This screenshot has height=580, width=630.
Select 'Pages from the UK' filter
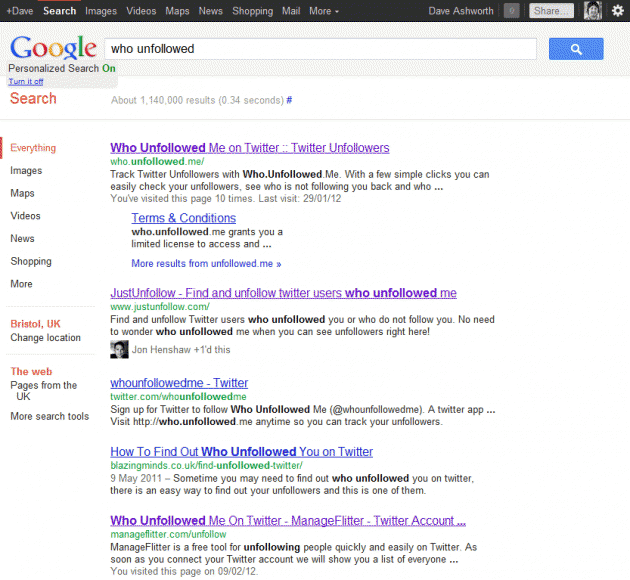pos(43,390)
